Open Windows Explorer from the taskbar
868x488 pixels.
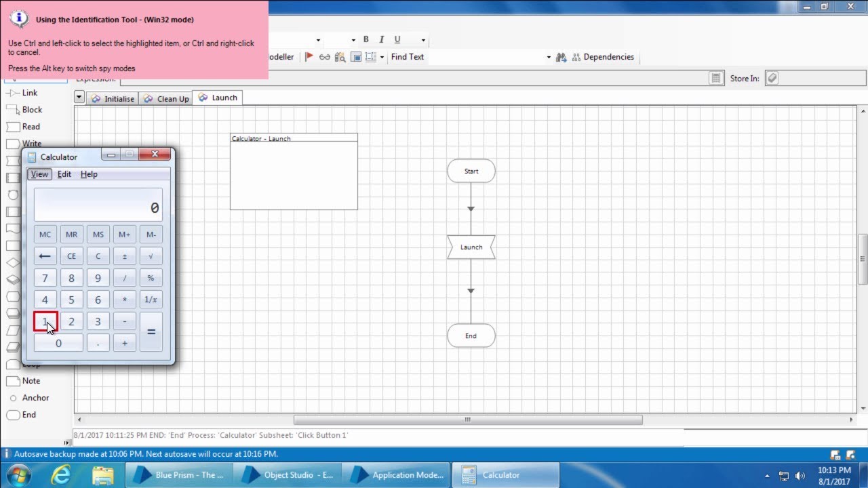[x=102, y=475]
